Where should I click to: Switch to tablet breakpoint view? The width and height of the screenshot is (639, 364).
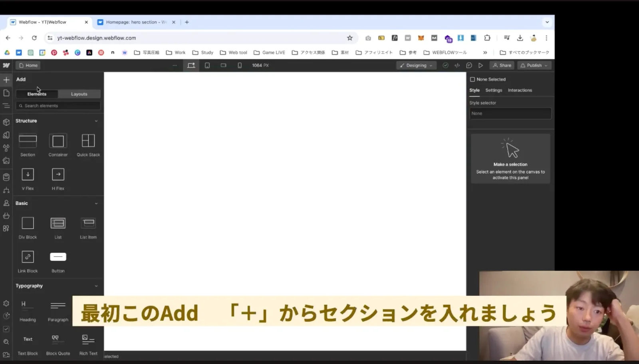pos(207,65)
